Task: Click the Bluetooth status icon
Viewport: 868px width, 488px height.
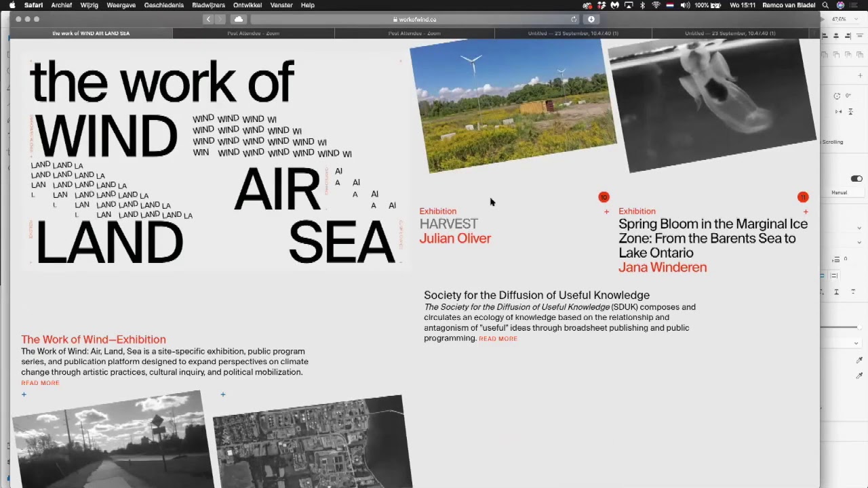Action: click(642, 5)
